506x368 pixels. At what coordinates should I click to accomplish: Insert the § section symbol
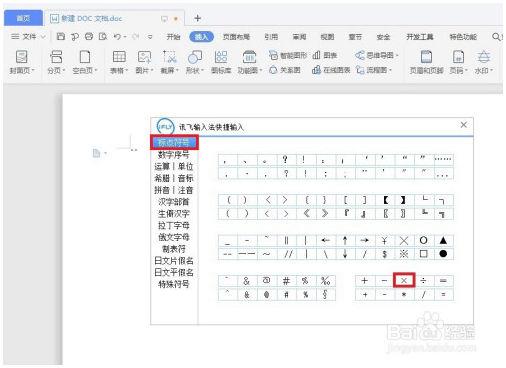coord(325,294)
